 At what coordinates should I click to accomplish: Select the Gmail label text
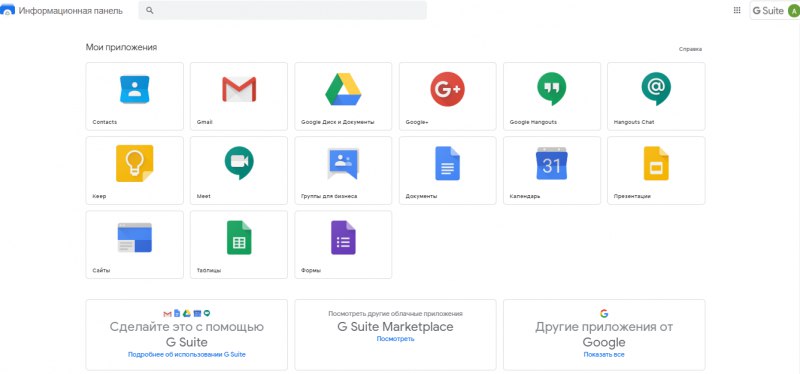click(205, 122)
